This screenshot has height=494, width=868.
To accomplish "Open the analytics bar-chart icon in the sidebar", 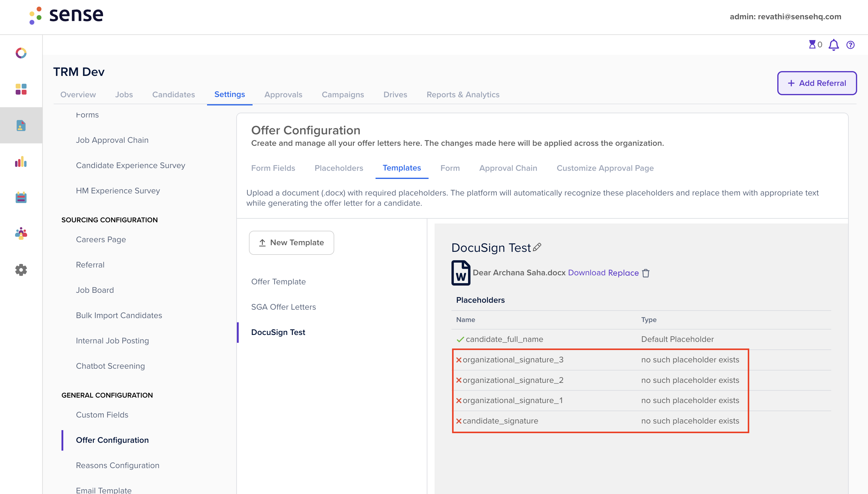I will [21, 163].
